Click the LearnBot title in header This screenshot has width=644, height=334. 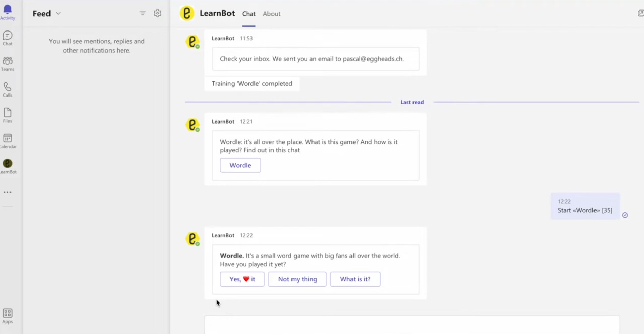(217, 13)
